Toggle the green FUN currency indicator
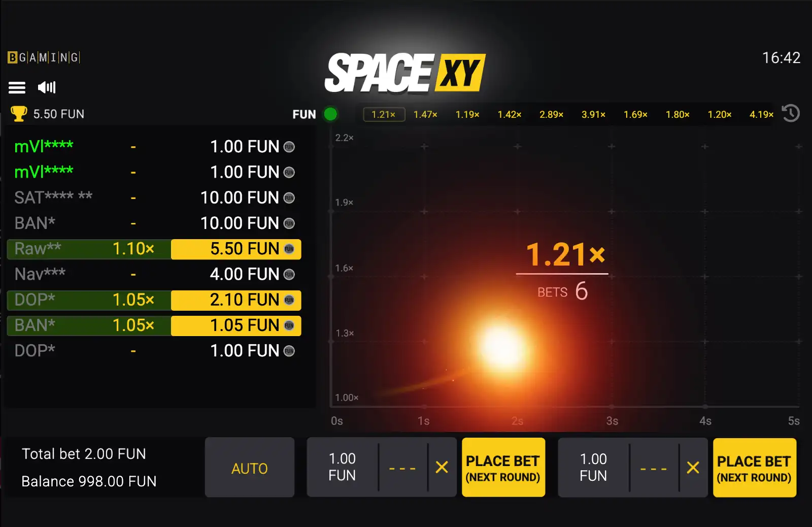The width and height of the screenshot is (812, 527). [x=330, y=114]
